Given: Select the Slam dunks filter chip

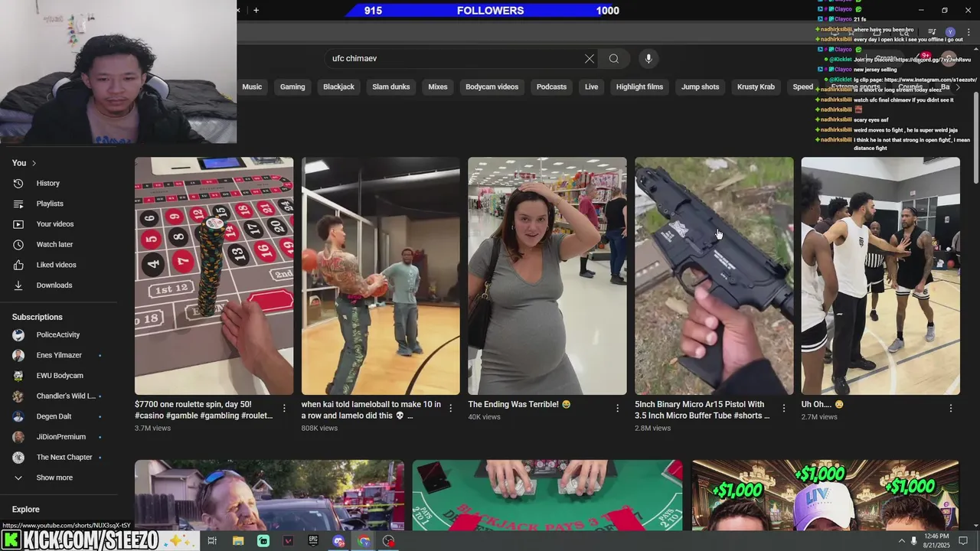Looking at the screenshot, I should pos(391,87).
